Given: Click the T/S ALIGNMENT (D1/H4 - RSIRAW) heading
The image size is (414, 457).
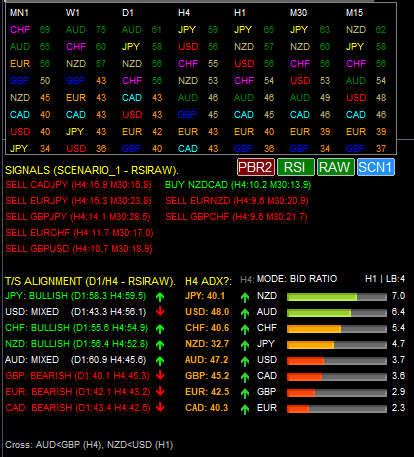Looking at the screenshot, I should 90,282.
